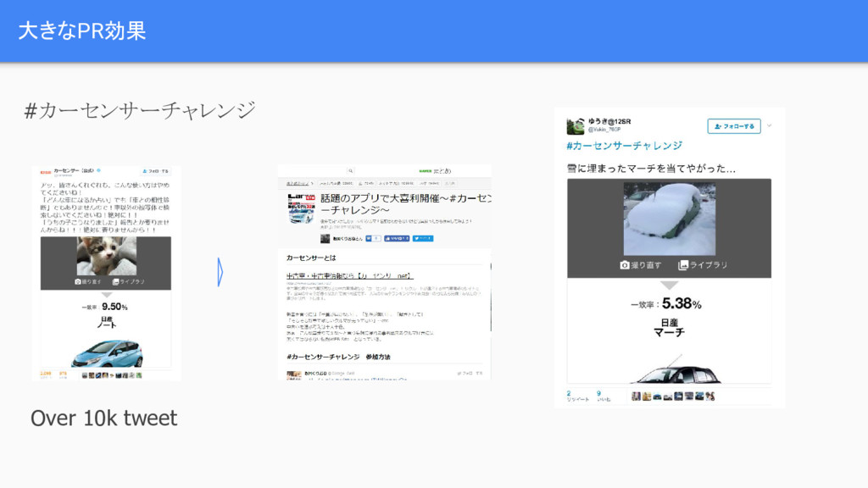The width and height of the screenshot is (868, 488).
Task: Click the ライブラリ icon under the snow photo
Action: coord(683,265)
